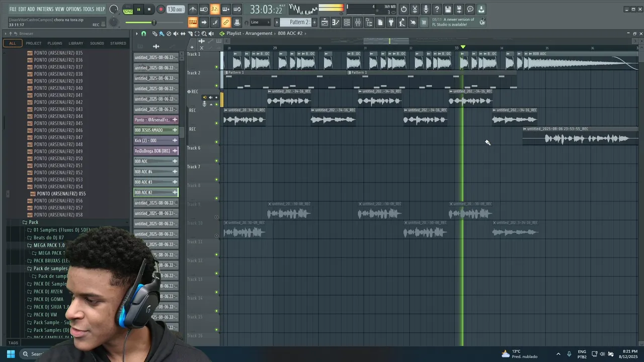Adjust the song position slider

tap(153, 23)
